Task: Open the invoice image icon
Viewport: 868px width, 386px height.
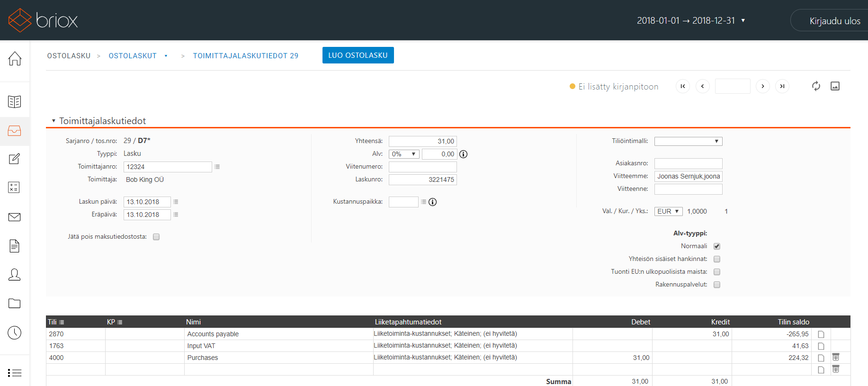Action: (x=835, y=86)
